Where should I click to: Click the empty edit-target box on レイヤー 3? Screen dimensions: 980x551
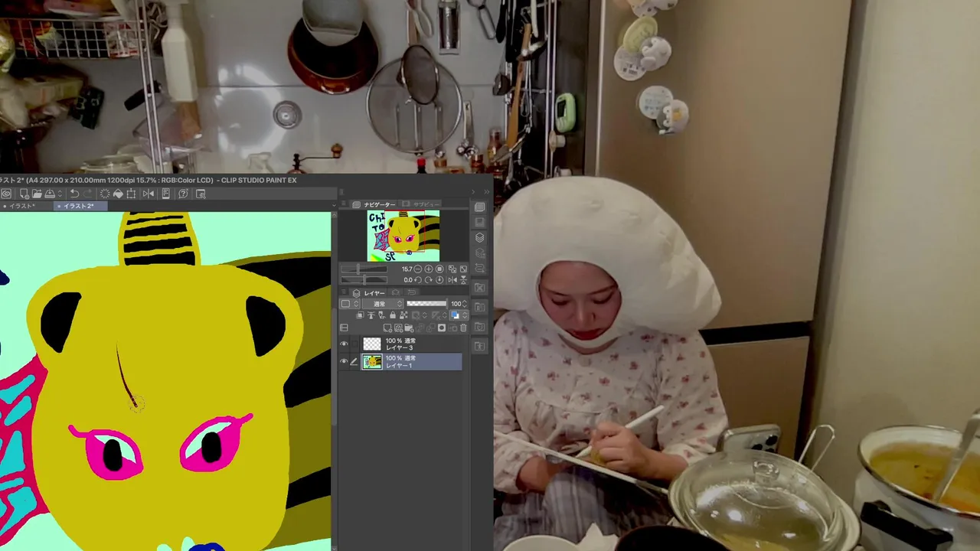pos(354,344)
